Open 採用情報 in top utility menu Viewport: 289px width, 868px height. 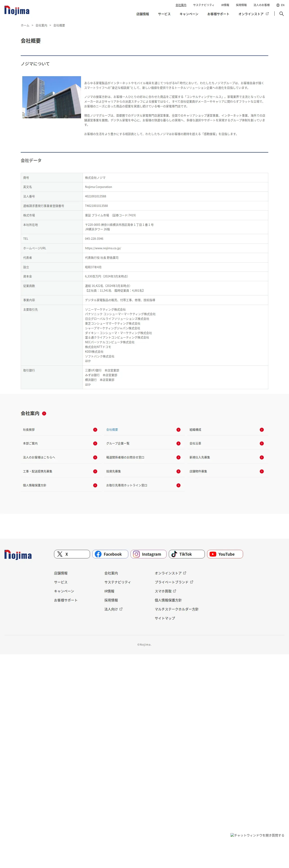tap(241, 5)
